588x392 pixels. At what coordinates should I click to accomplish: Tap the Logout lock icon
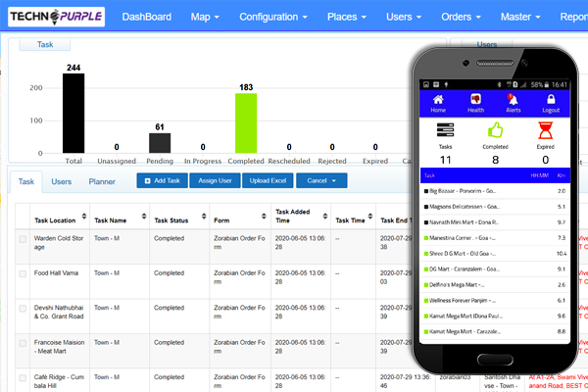(x=551, y=99)
